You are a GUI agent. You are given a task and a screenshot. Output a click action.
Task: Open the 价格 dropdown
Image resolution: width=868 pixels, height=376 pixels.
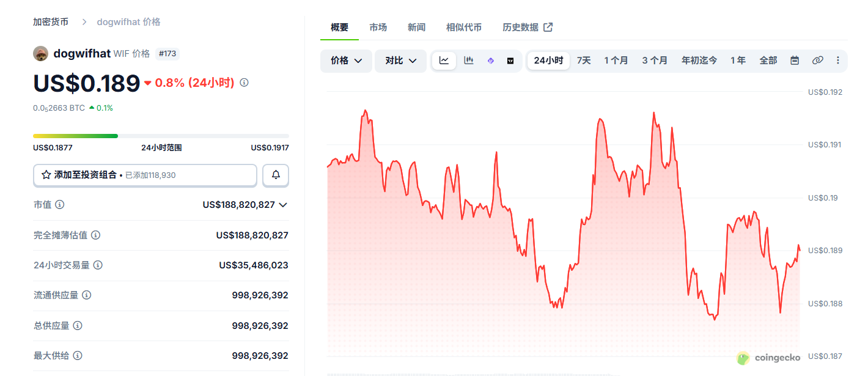346,61
